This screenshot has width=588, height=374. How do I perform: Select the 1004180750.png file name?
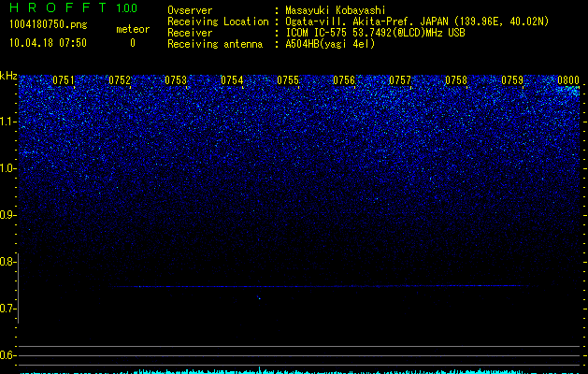click(x=49, y=25)
